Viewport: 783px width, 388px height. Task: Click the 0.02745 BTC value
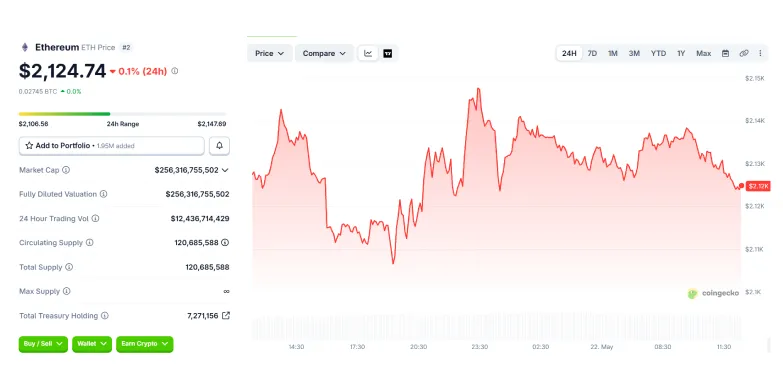tap(38, 91)
